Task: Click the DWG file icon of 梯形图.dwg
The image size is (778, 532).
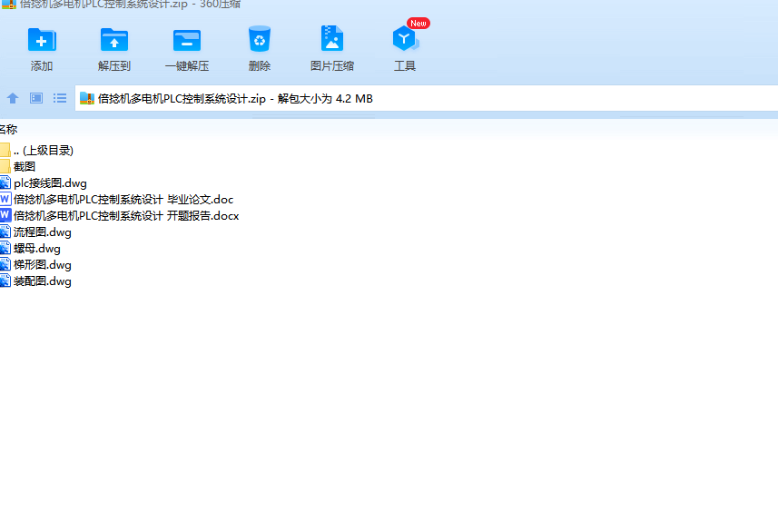Action: [5, 264]
